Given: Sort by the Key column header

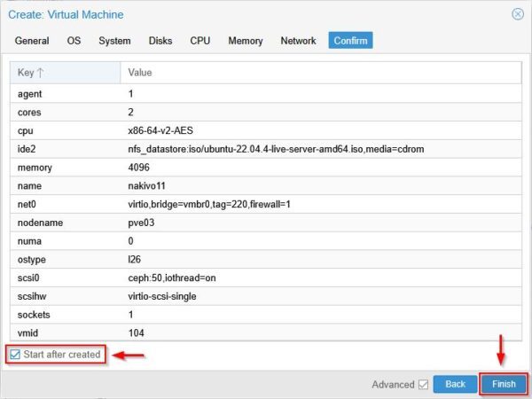Looking at the screenshot, I should click(x=65, y=73).
